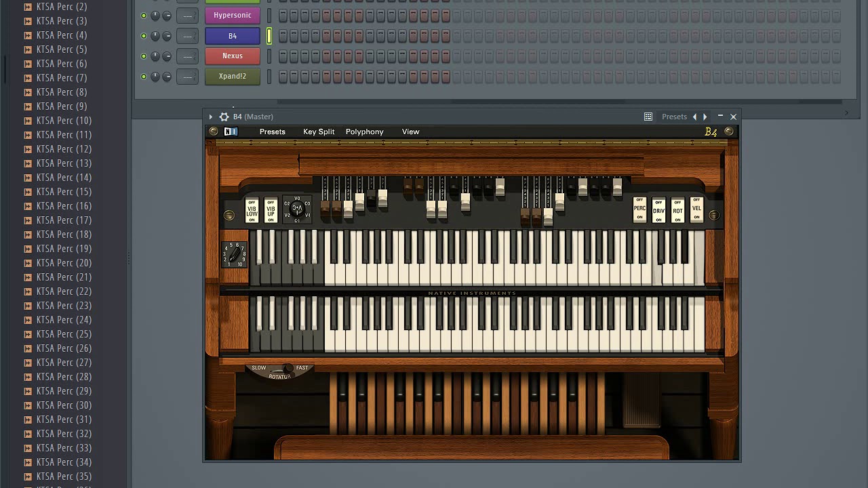Go to the next preset arrow
The height and width of the screenshot is (488, 868).
[x=705, y=117]
